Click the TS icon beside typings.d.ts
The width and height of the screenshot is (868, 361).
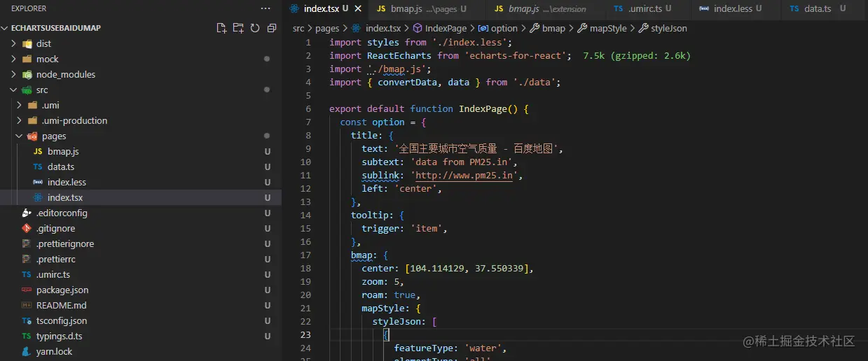pyautogui.click(x=27, y=336)
